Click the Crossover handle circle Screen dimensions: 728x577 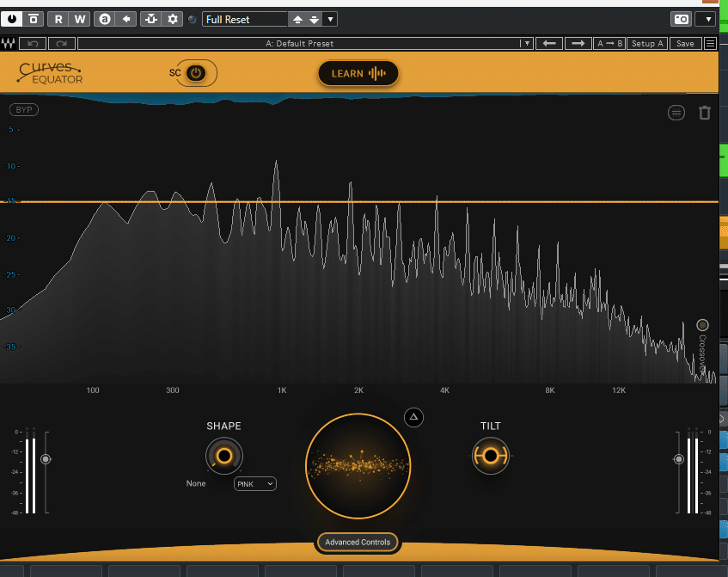[702, 325]
